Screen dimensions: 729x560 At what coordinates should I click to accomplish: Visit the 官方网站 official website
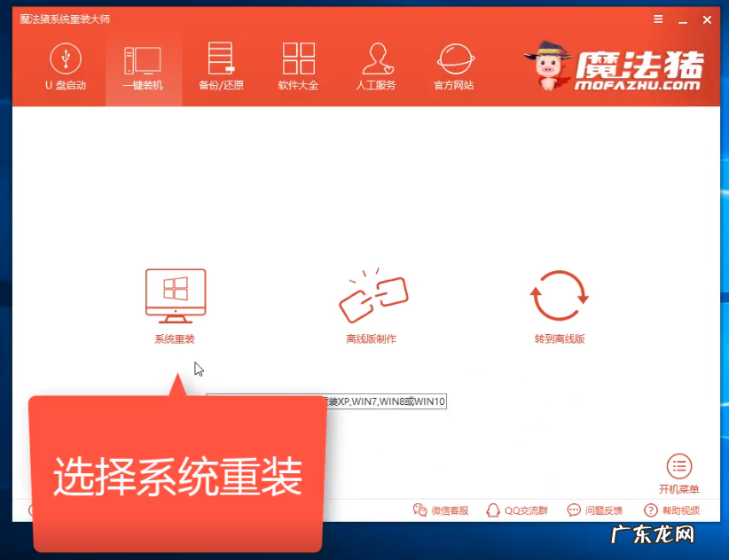coord(455,66)
